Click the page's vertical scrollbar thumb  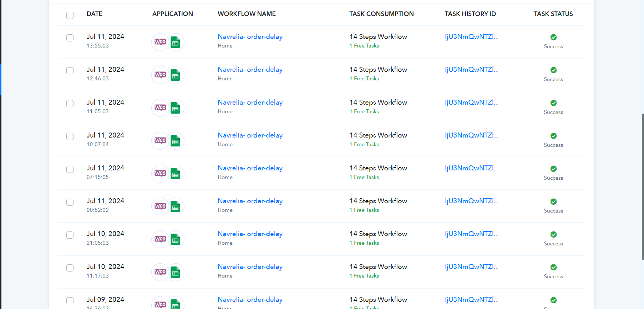[643, 187]
